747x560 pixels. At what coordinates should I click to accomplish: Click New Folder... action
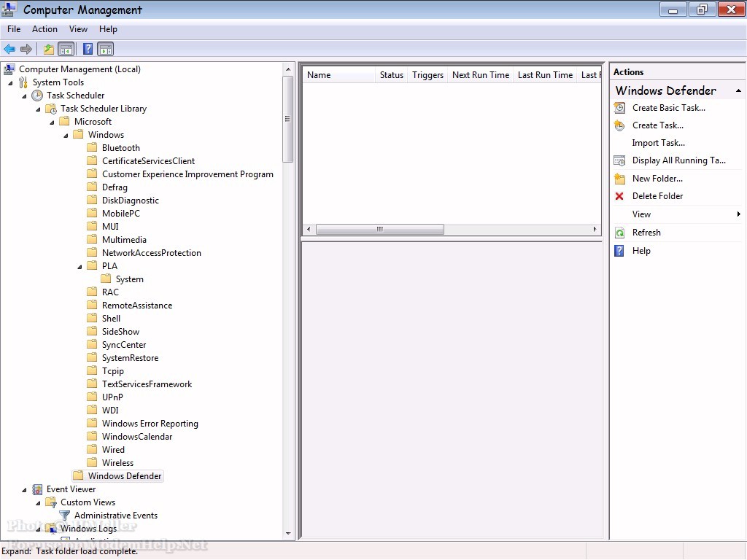click(x=657, y=179)
